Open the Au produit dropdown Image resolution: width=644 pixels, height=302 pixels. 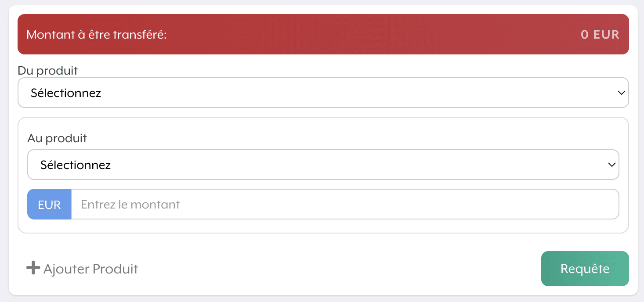(x=323, y=165)
